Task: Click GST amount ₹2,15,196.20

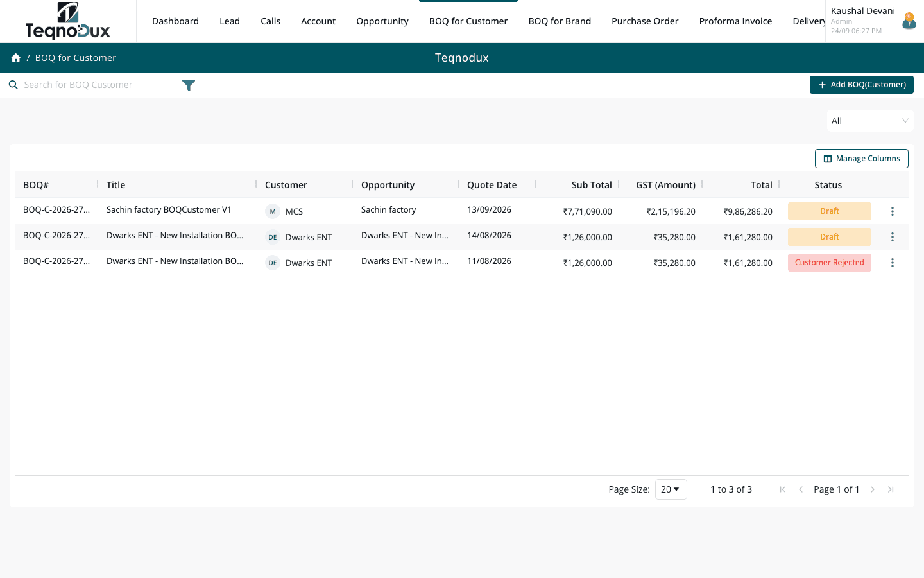Action: pyautogui.click(x=671, y=211)
